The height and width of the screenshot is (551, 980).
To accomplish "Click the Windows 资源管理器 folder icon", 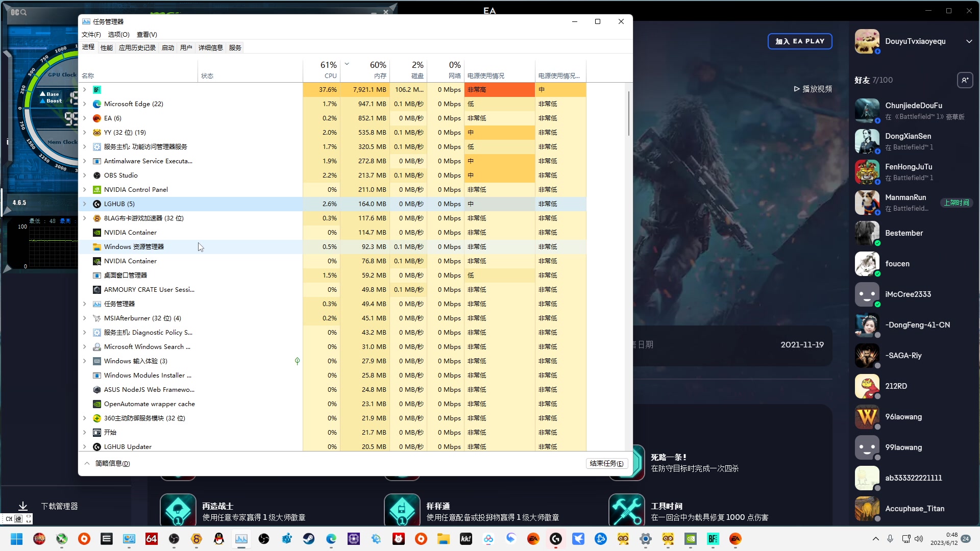I will point(97,247).
